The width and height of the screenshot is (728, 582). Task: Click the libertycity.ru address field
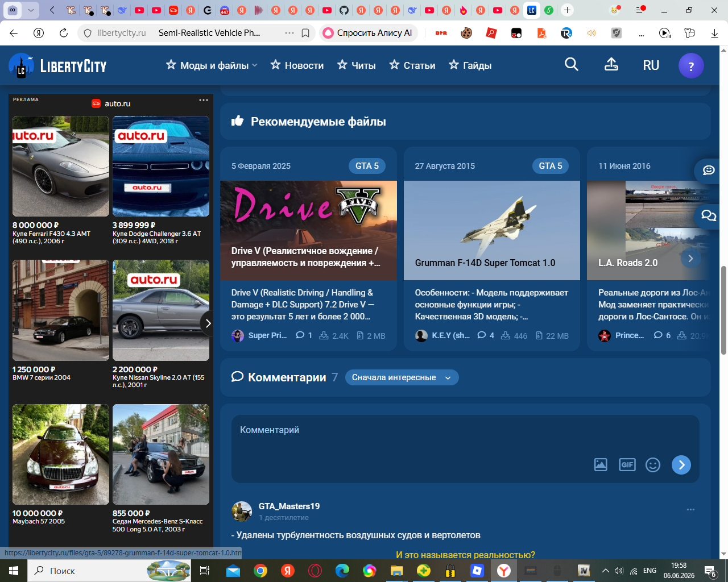tap(121, 33)
